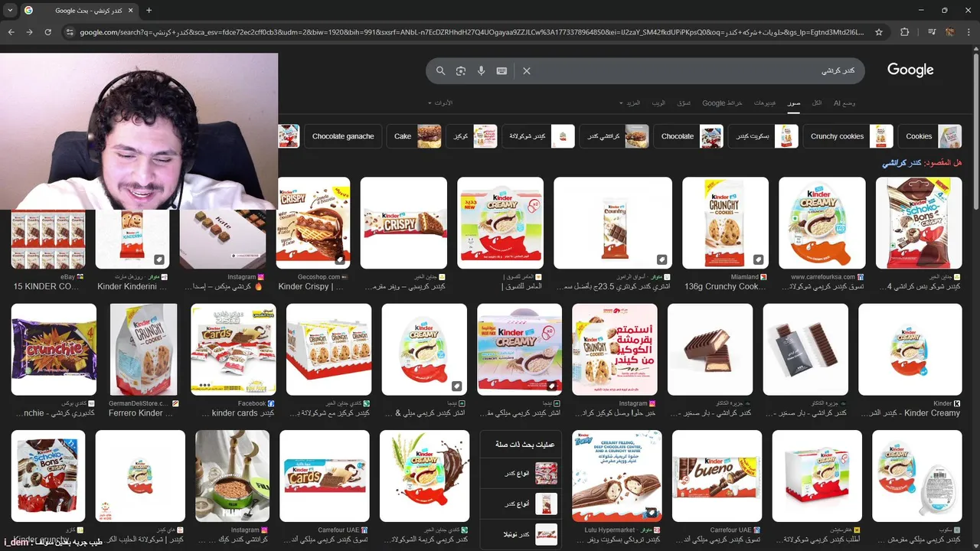The image size is (980, 551).
Task: Start voice search with the microphone icon
Action: [481, 70]
